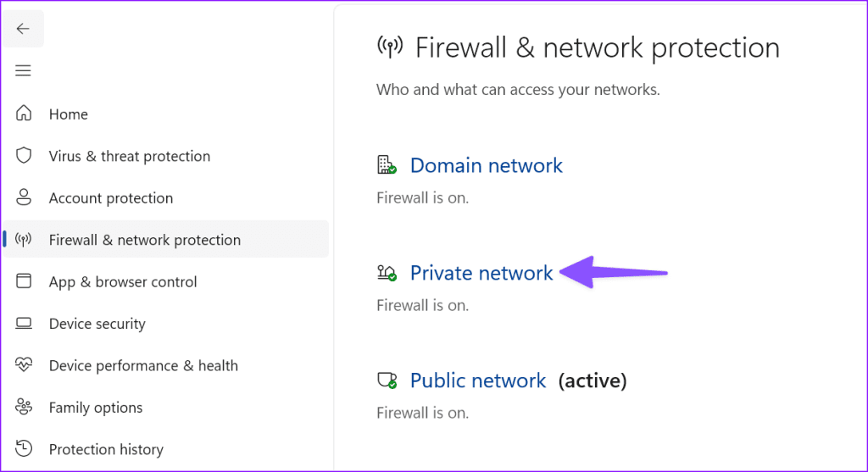The width and height of the screenshot is (868, 472).
Task: Click the Private network house icon
Action: (387, 273)
